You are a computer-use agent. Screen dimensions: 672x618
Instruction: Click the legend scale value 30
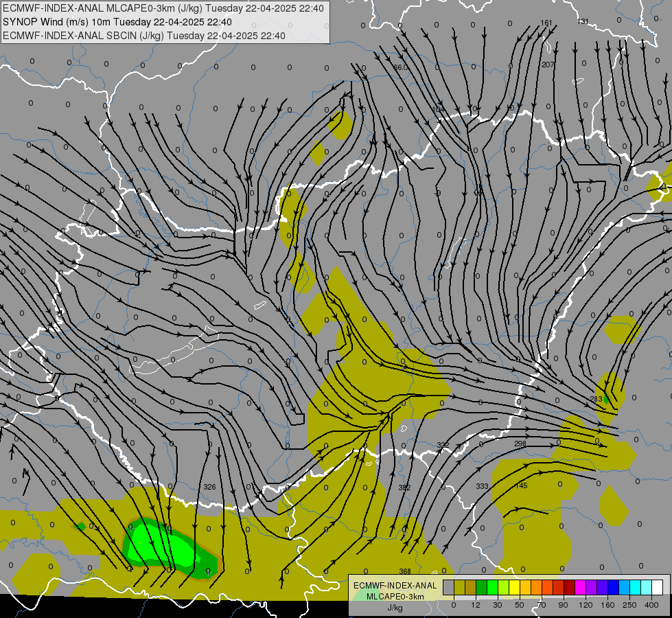498,605
